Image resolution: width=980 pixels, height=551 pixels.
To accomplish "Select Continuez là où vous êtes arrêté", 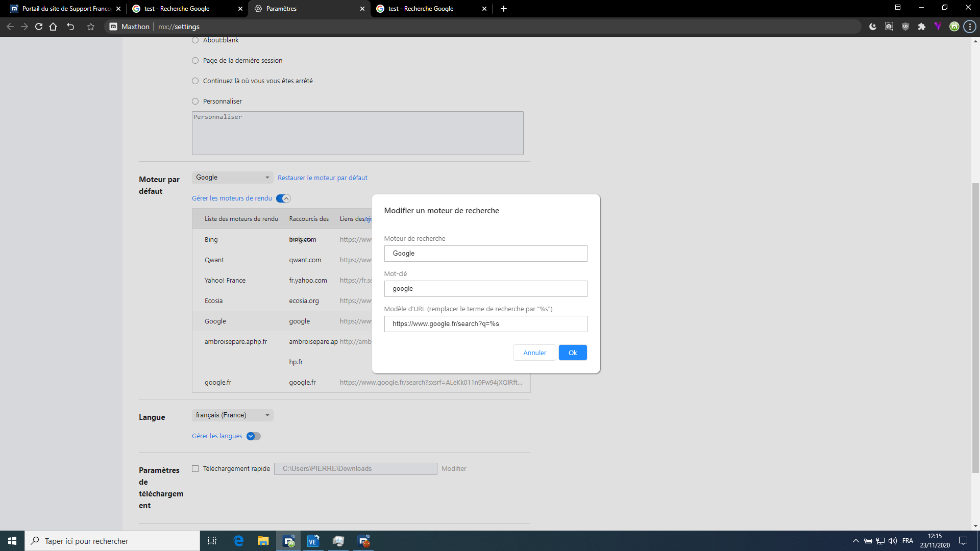I will (x=195, y=81).
